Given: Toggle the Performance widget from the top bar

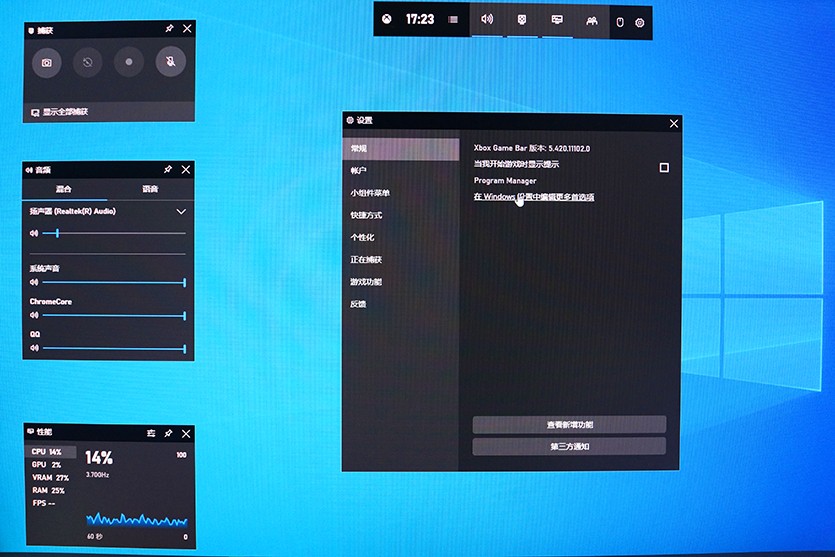Looking at the screenshot, I should [x=557, y=20].
